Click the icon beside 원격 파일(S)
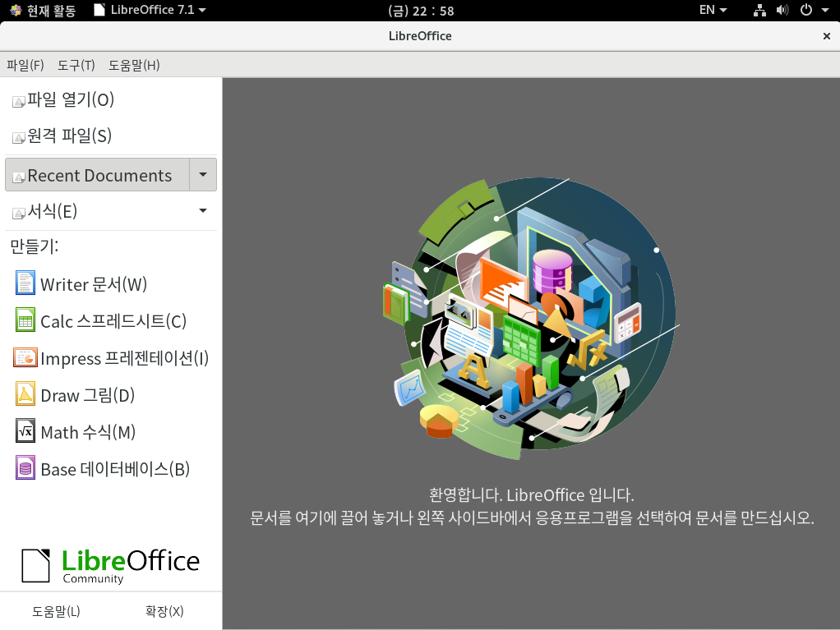 (x=19, y=138)
